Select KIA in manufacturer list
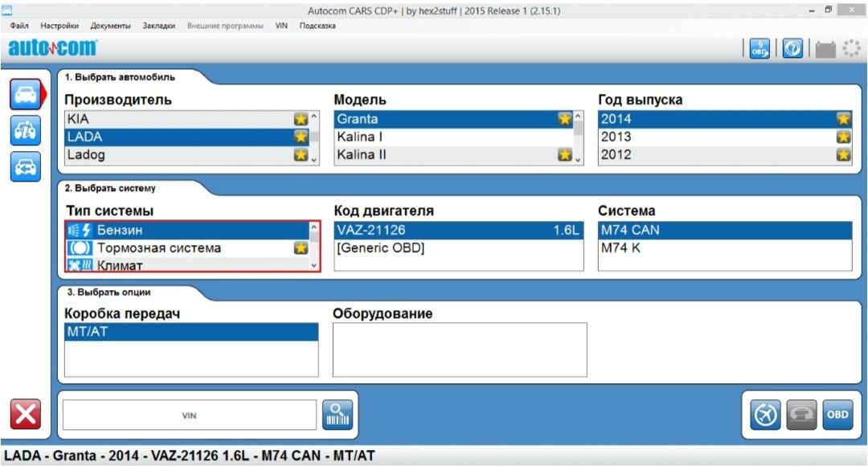The width and height of the screenshot is (868, 466). pos(186,119)
